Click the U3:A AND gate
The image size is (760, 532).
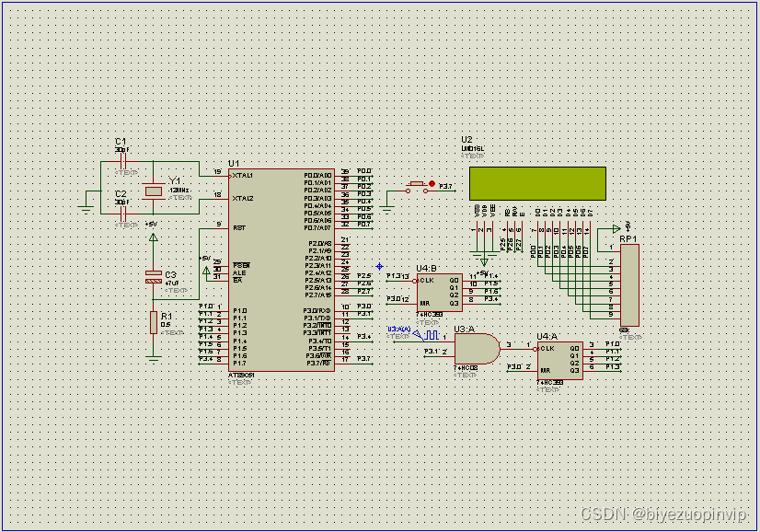pos(476,348)
